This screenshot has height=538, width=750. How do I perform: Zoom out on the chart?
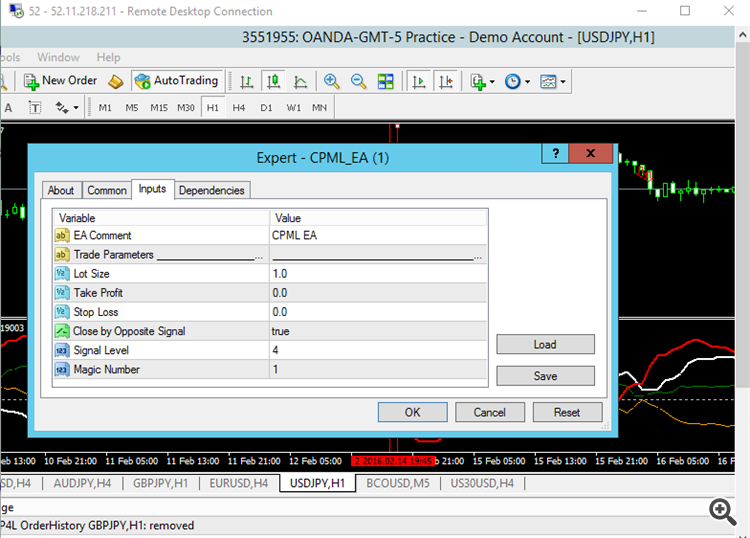pos(358,82)
